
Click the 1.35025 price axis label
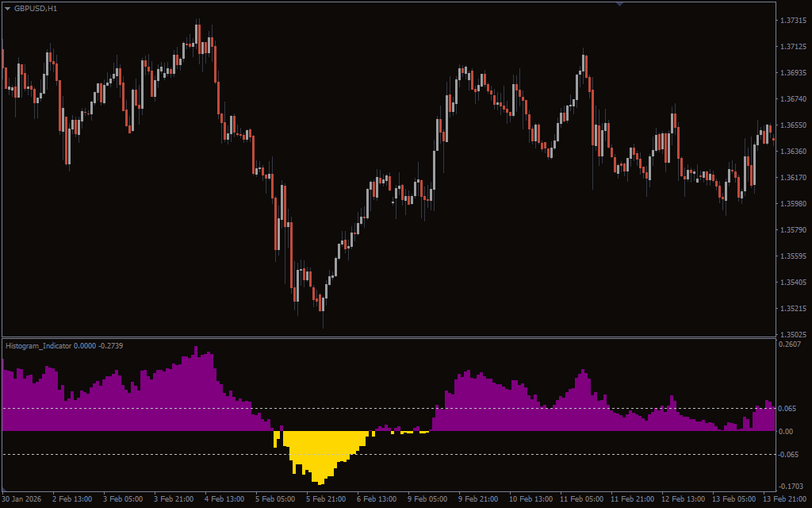[x=793, y=335]
